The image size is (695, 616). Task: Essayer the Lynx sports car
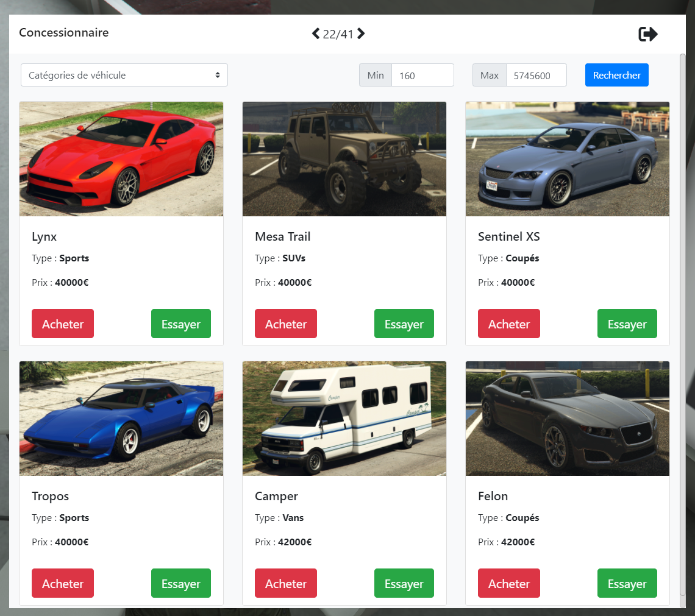click(180, 324)
